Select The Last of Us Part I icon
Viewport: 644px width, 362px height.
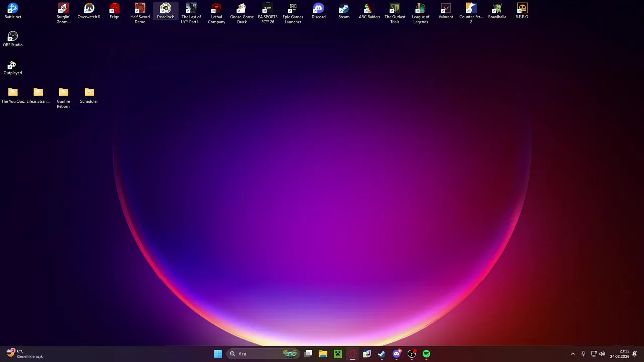tap(191, 13)
